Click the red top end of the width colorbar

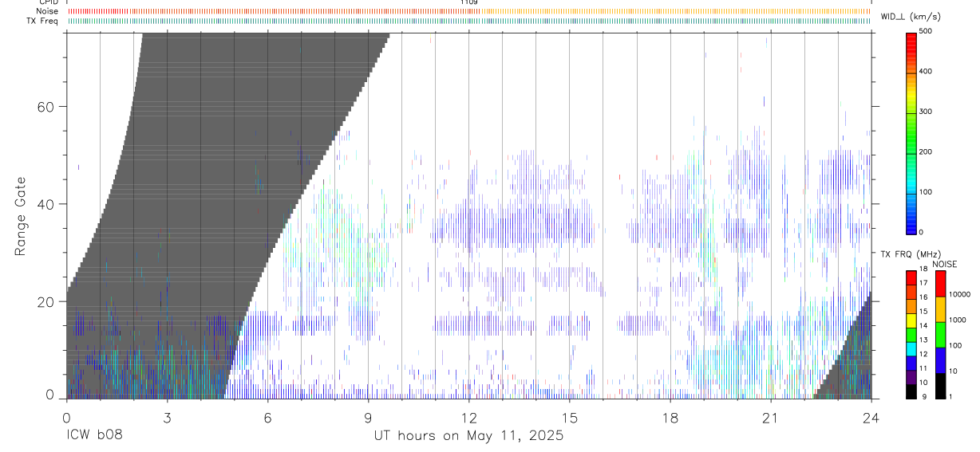(x=911, y=37)
